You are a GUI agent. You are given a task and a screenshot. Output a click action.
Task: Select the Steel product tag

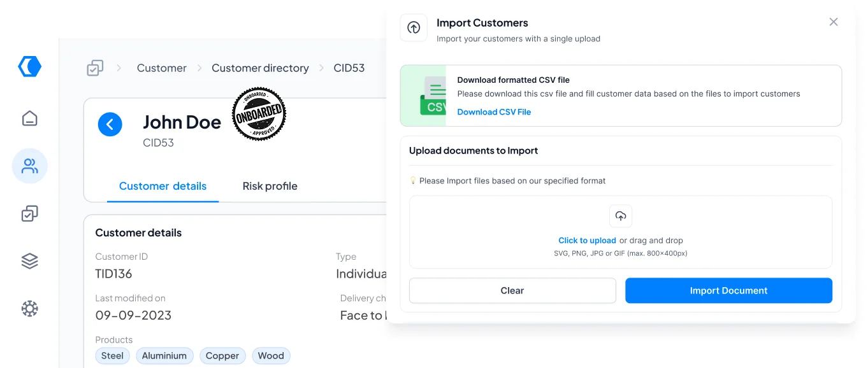pyautogui.click(x=112, y=355)
